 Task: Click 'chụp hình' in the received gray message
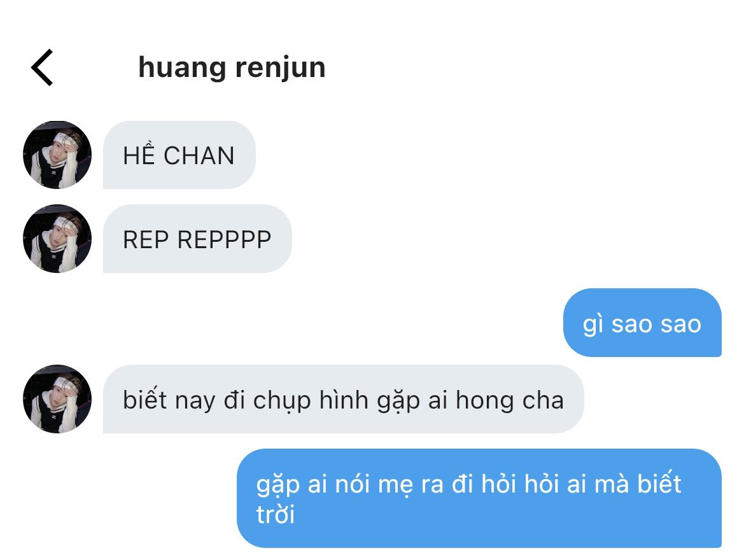click(x=311, y=401)
